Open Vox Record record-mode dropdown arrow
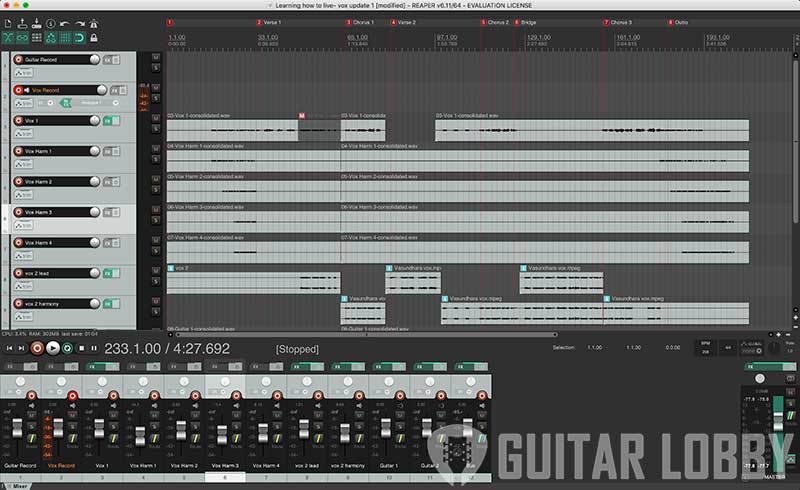800x490 pixels. pyautogui.click(x=50, y=103)
